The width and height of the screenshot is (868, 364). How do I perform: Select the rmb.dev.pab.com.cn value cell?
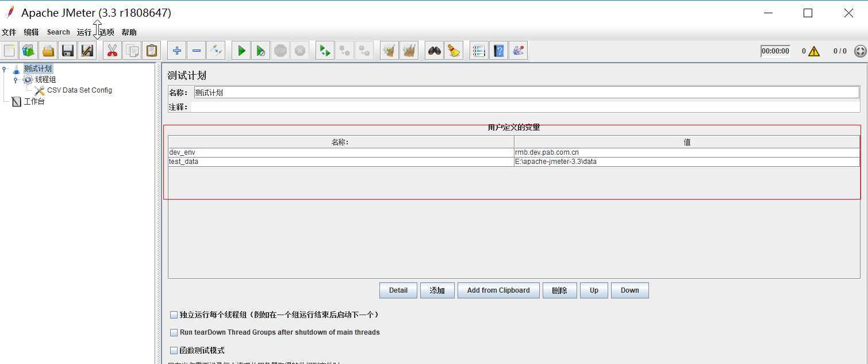tap(687, 153)
